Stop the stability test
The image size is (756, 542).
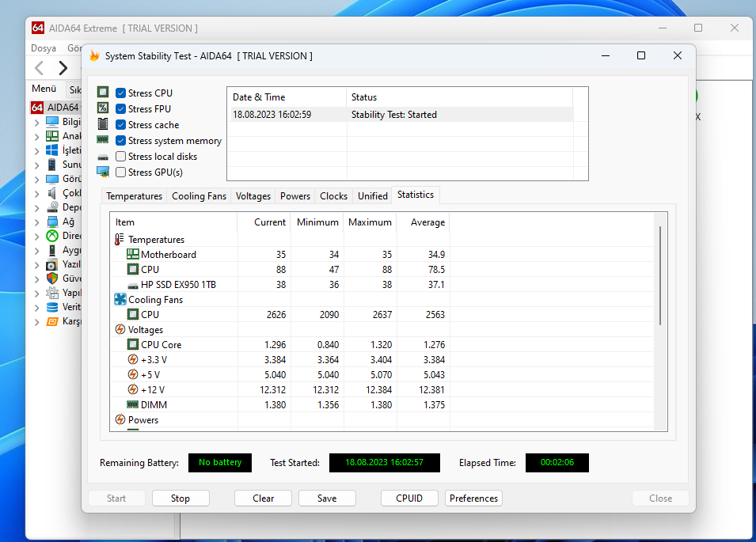pyautogui.click(x=180, y=498)
